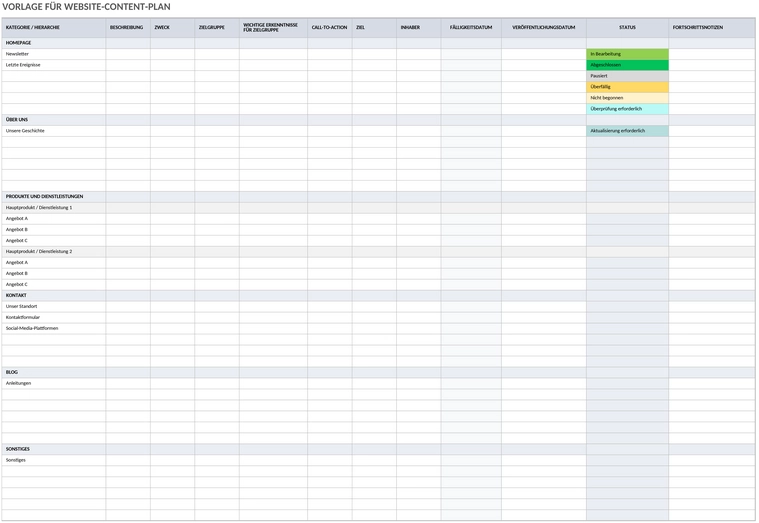Select the 'Aktualisierung erforderlich' status cell
759x523 pixels.
click(x=627, y=131)
